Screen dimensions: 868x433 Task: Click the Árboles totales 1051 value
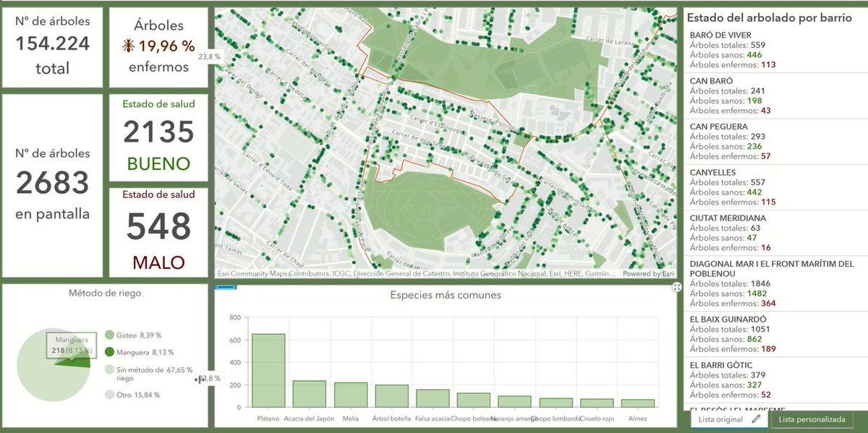[x=761, y=329]
